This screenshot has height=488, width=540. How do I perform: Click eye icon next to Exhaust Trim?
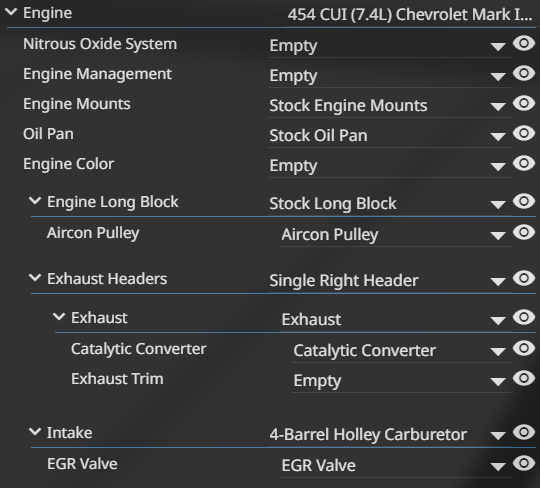(x=524, y=378)
